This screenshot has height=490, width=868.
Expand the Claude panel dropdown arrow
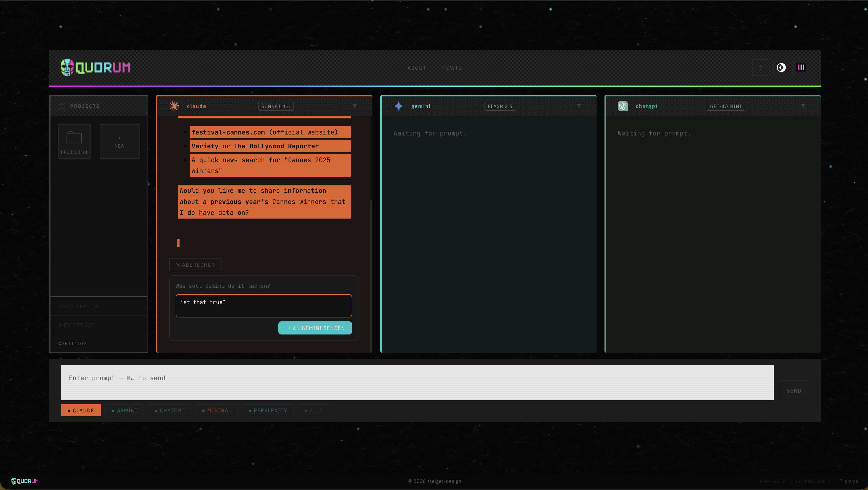(355, 106)
